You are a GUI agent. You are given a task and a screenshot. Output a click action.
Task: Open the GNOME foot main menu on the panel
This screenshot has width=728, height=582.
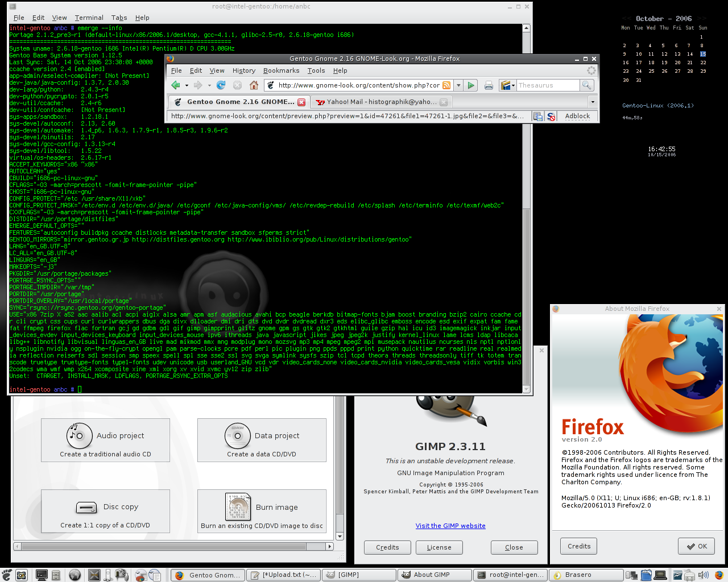pos(6,575)
